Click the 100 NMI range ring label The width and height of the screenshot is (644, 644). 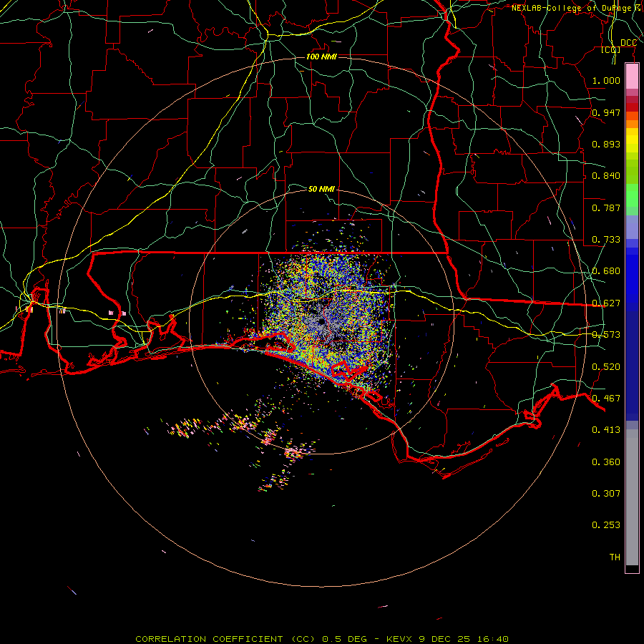(x=321, y=57)
